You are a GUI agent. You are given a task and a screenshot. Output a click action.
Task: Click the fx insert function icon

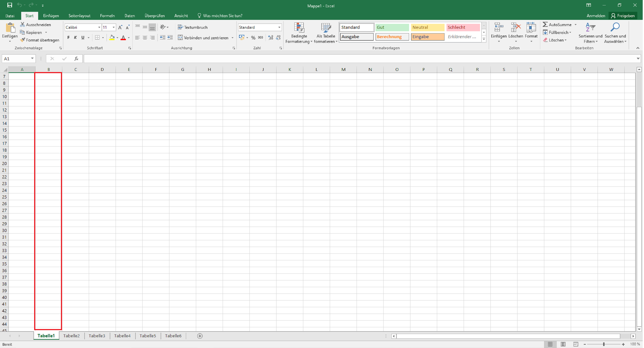tap(76, 58)
